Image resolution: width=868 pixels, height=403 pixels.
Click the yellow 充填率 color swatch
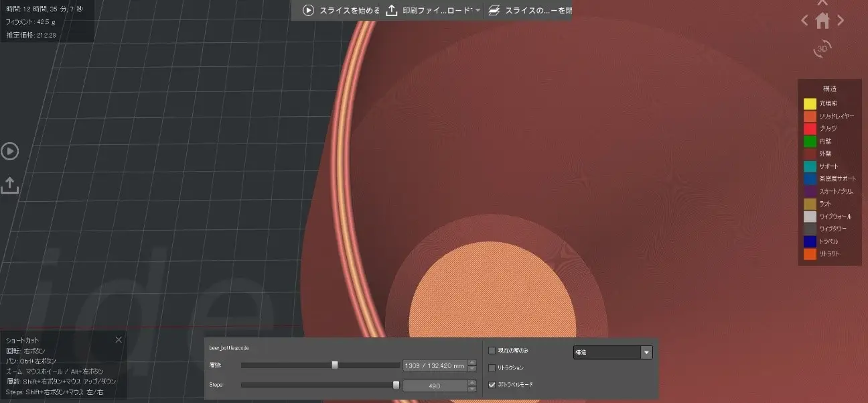810,104
